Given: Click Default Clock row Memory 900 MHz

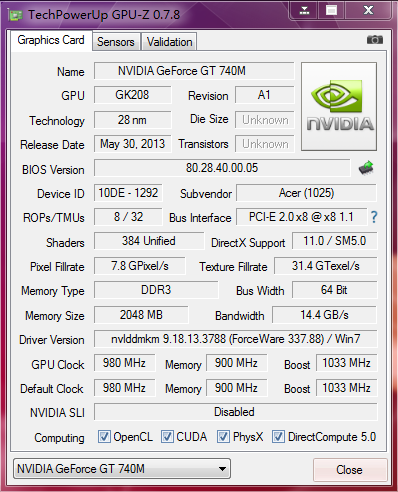Looking at the screenshot, I should coord(236,388).
